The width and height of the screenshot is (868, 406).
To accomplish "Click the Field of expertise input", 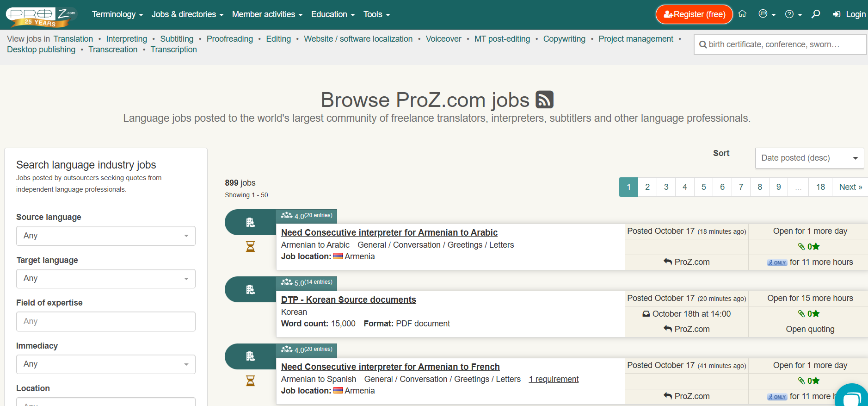I will pyautogui.click(x=106, y=321).
